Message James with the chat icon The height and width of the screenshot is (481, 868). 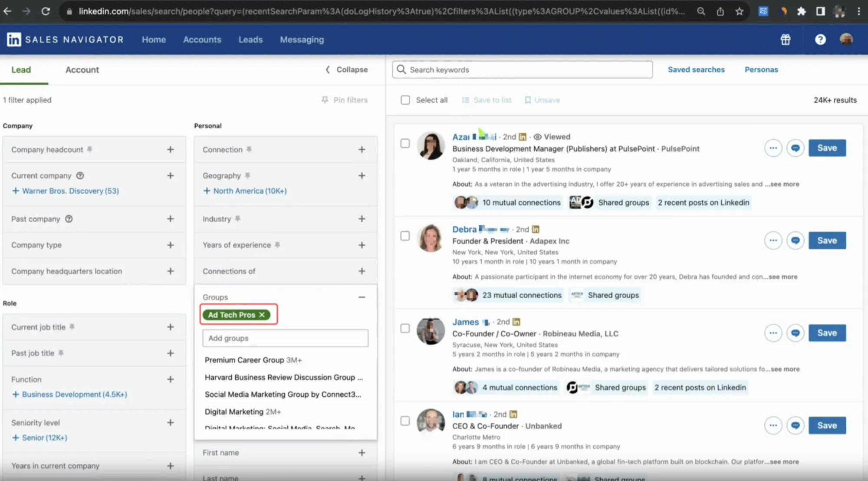[796, 333]
